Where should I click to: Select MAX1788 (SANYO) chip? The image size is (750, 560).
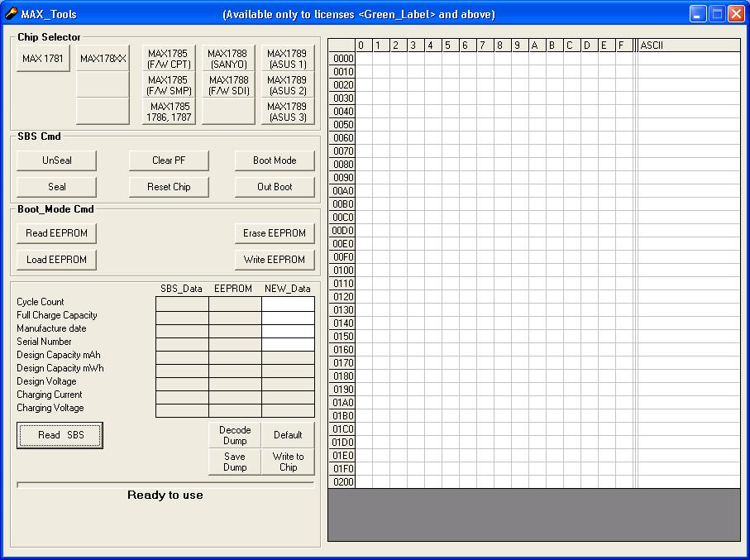click(x=228, y=59)
